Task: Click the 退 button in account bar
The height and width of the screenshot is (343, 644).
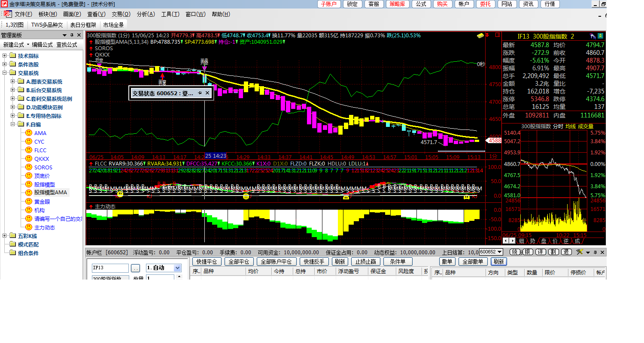Action: point(566,252)
